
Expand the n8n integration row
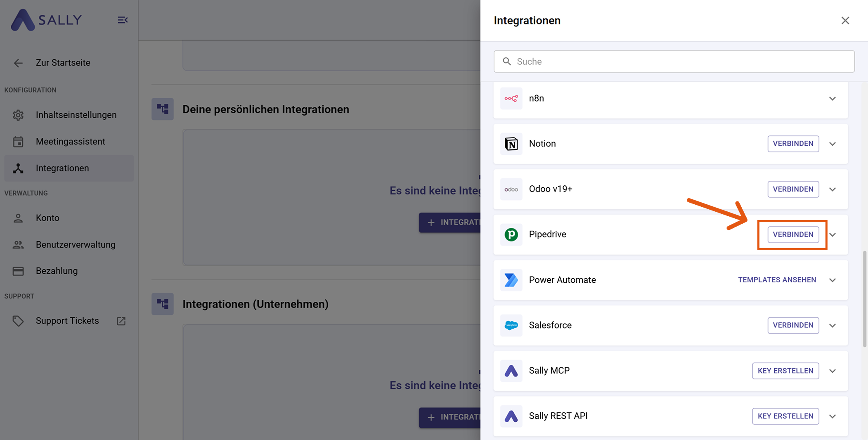click(x=833, y=98)
